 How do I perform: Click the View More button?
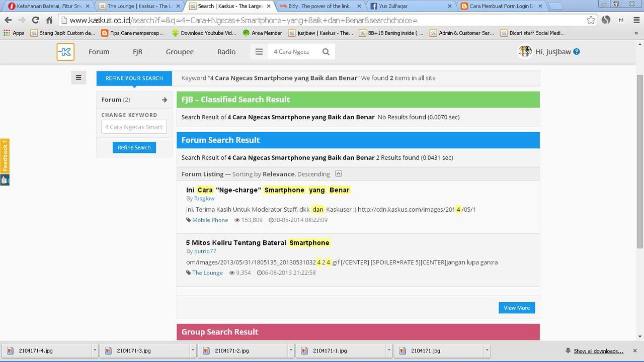tap(517, 308)
